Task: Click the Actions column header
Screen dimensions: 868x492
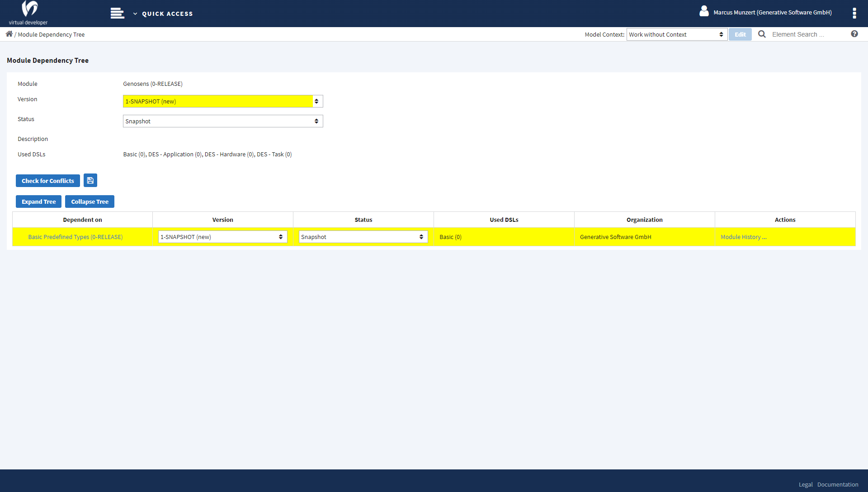Action: click(785, 220)
